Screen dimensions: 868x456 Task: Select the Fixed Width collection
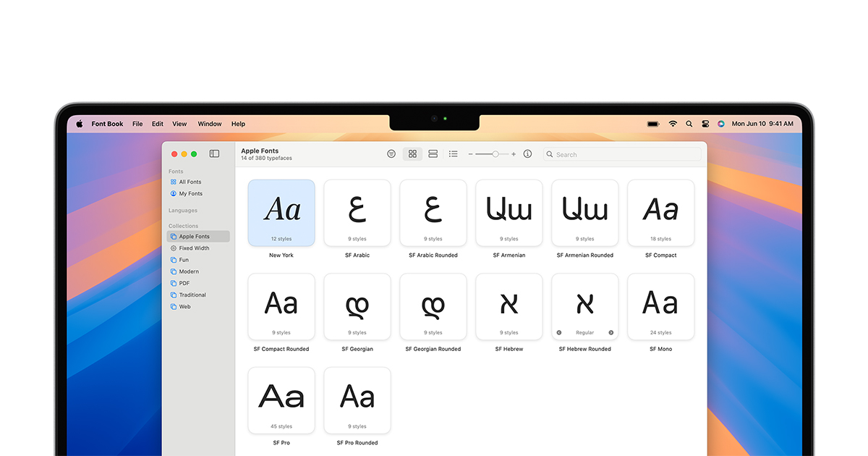click(x=190, y=248)
